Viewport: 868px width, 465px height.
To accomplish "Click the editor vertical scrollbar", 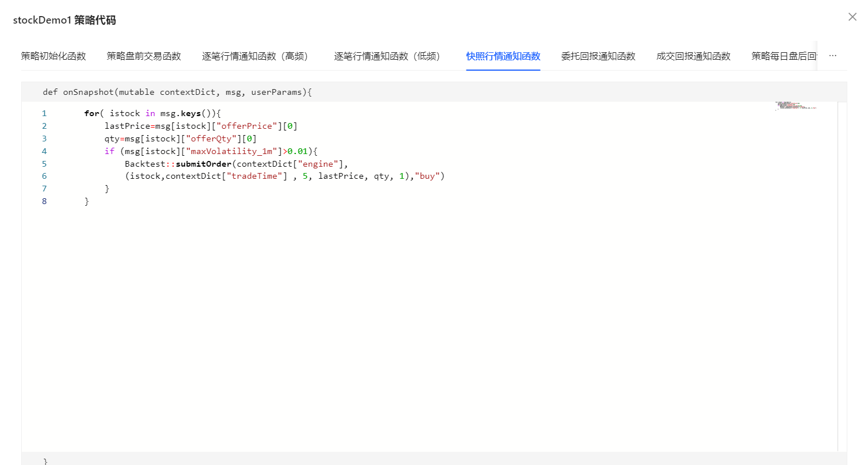I will [842, 276].
